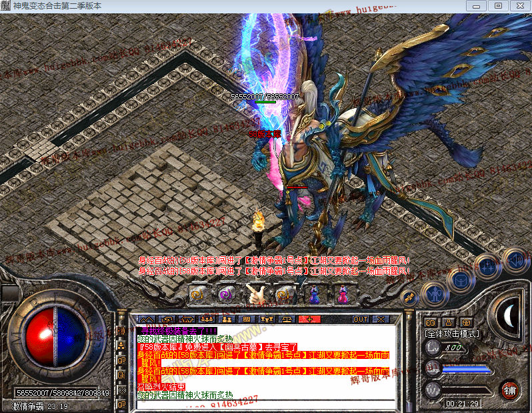Image resolution: width=532 pixels, height=413 pixels.
Task: Click the HP numbers 56552007/5809842/809849
Action: tap(63, 393)
